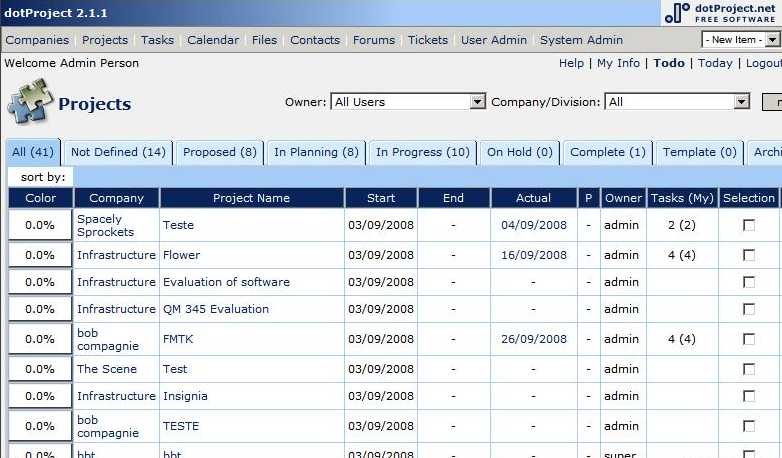The image size is (782, 458).
Task: Open the Companies menu
Action: point(37,40)
